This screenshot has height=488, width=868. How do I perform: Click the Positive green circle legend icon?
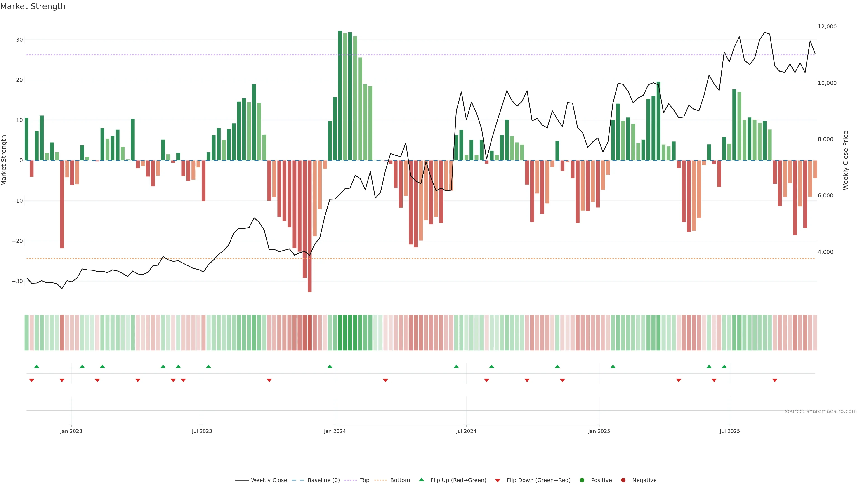click(x=582, y=480)
